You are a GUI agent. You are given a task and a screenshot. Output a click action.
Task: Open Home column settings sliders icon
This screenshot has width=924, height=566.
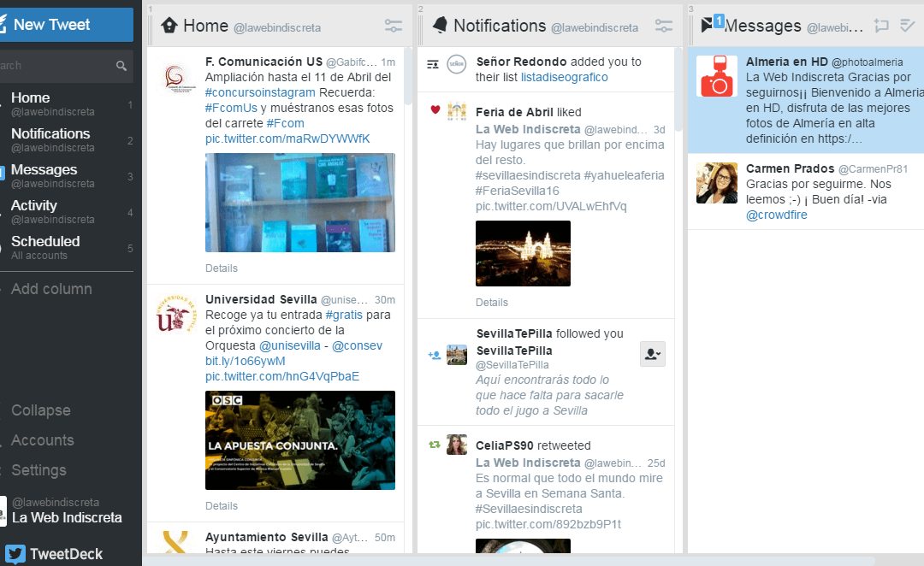[393, 26]
